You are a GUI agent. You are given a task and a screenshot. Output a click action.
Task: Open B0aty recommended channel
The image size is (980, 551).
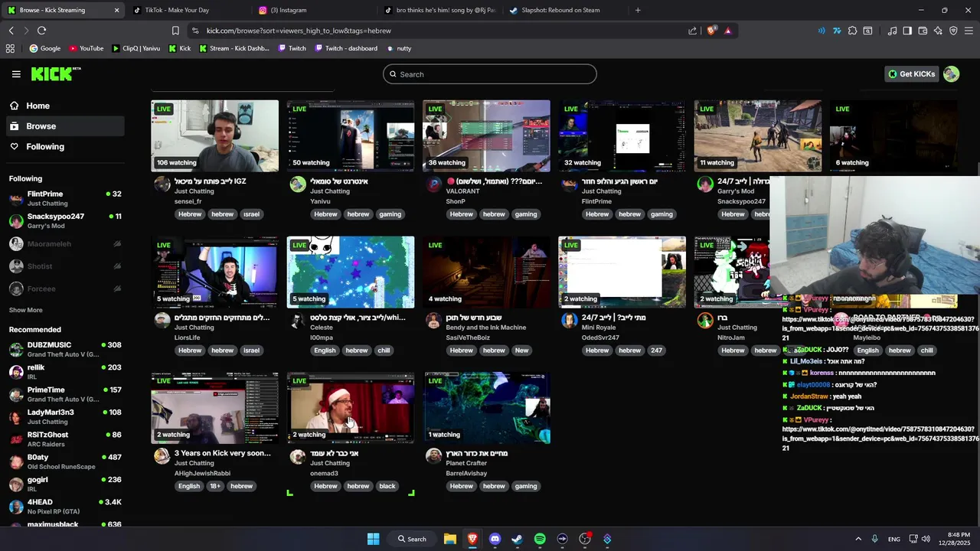pos(65,461)
